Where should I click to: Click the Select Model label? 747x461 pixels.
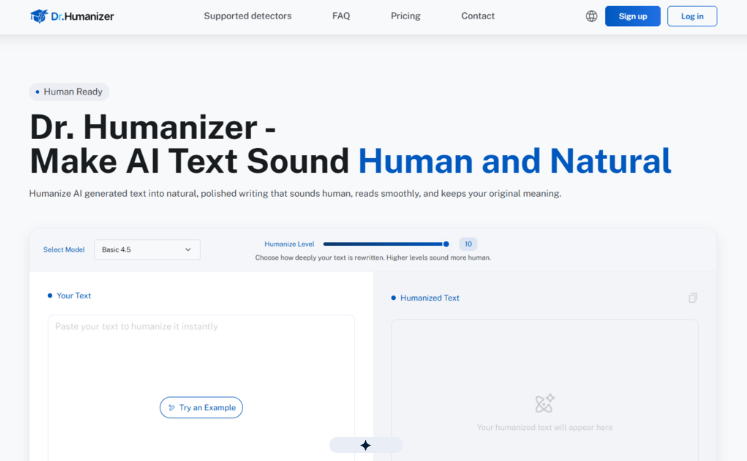click(x=64, y=250)
